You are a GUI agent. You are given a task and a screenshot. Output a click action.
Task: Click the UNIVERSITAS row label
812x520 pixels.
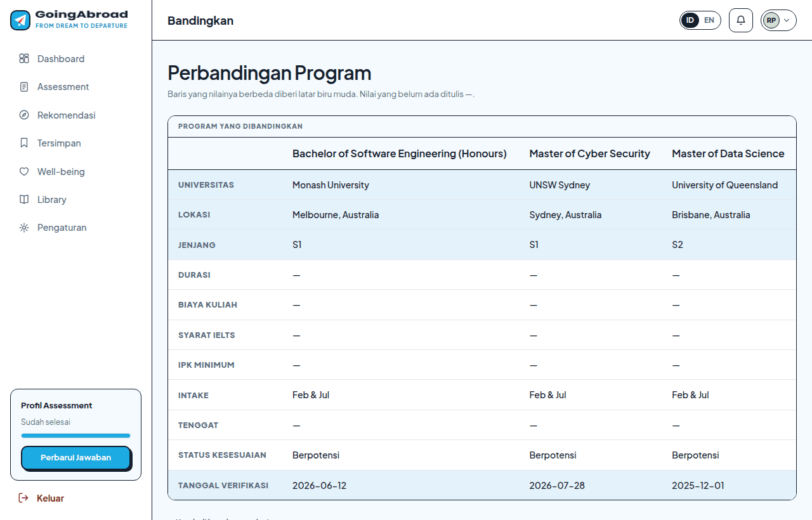tap(206, 185)
